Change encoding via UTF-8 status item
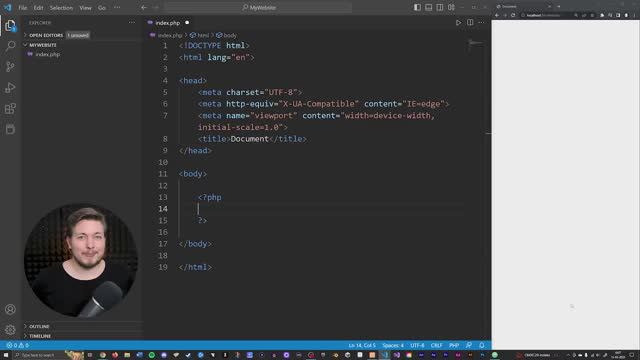 (417, 345)
